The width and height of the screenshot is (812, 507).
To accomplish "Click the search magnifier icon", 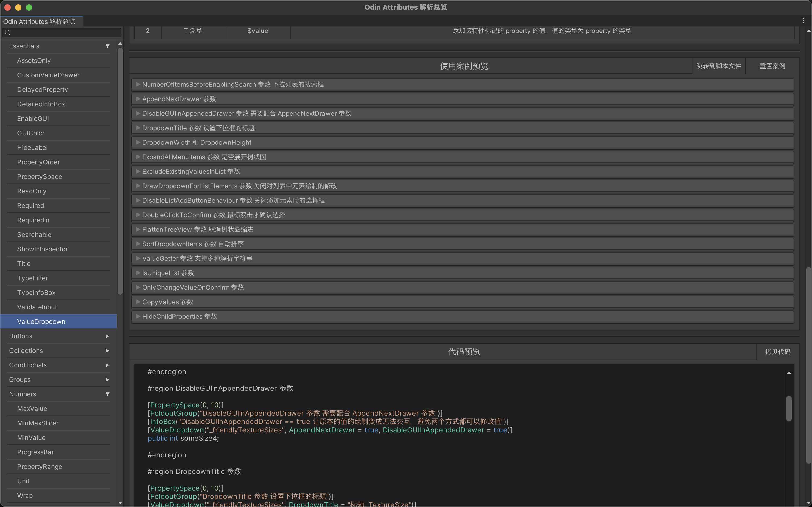I will click(8, 32).
